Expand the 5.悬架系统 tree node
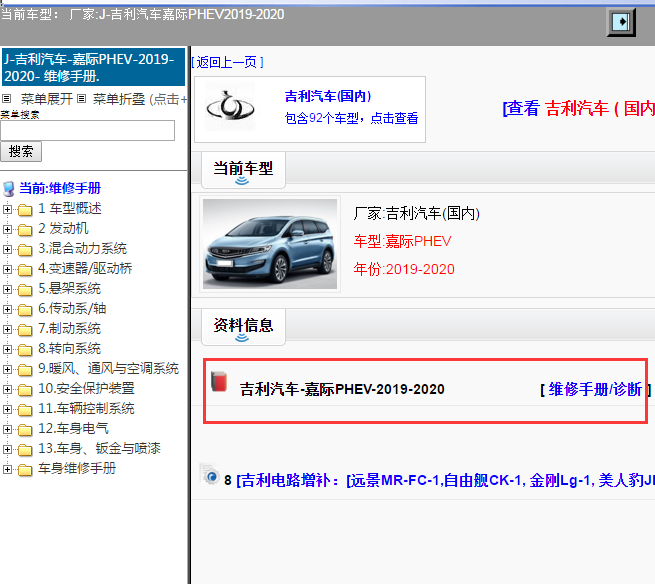The height and width of the screenshot is (584, 655). pos(7,289)
